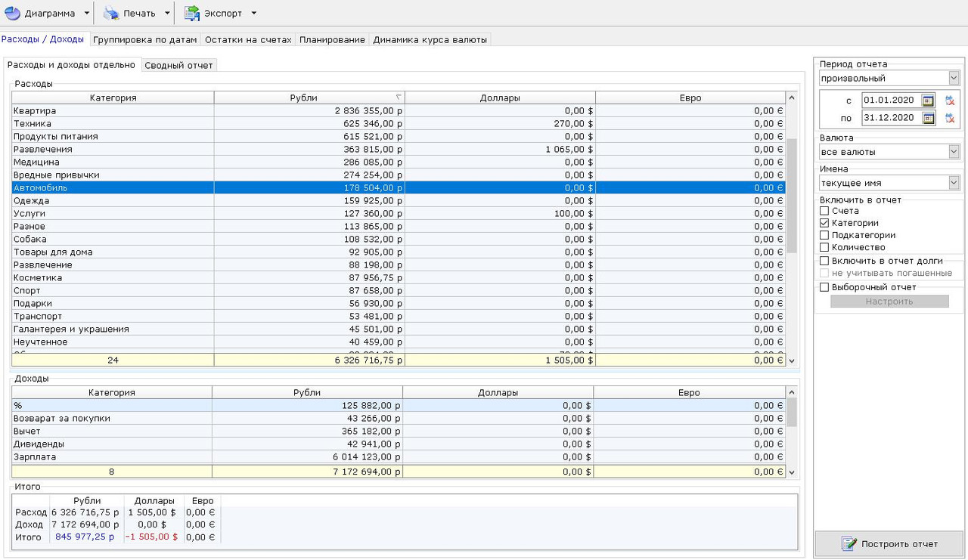Click the Экспорт icon in toolbar
The image size is (968, 560).
(x=192, y=13)
